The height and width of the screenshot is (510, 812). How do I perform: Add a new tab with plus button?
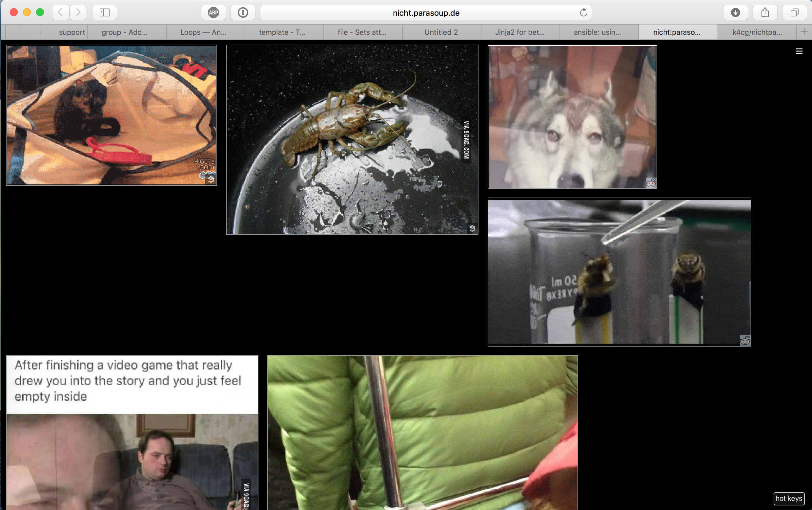[x=804, y=32]
